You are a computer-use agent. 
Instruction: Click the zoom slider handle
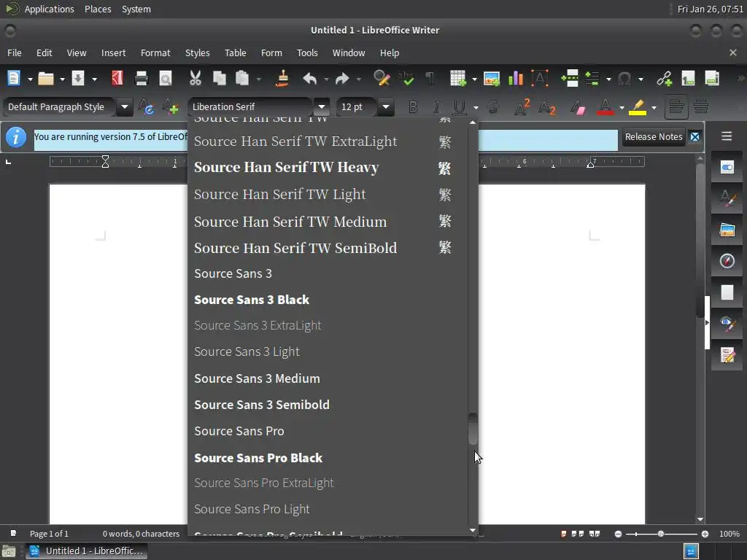661,534
